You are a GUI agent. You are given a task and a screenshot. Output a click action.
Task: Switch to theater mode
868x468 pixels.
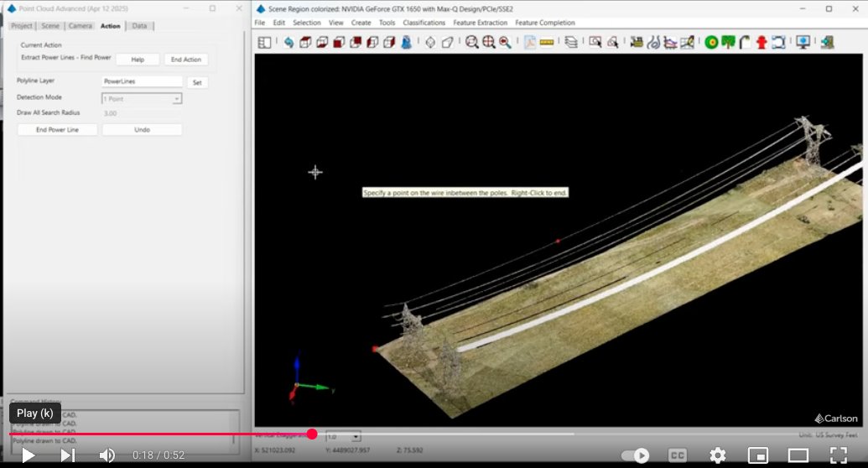tap(798, 455)
